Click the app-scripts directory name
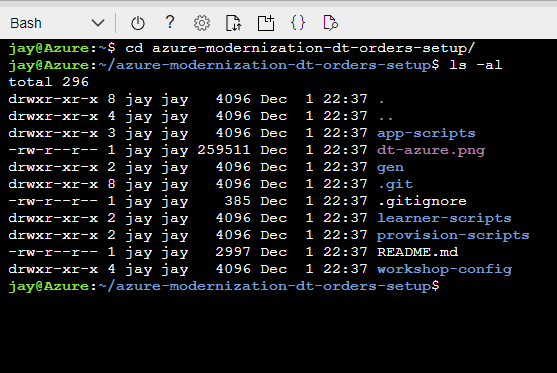Viewport: 557px width, 373px height. click(x=426, y=134)
